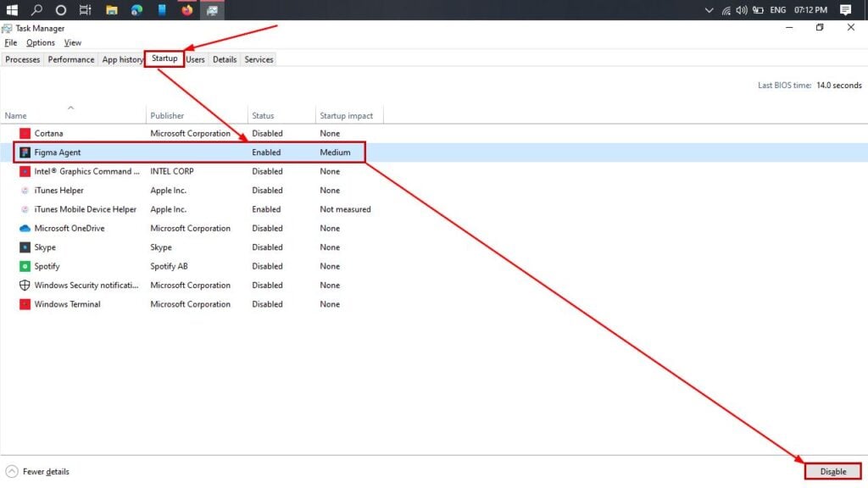Sort by Startup impact column header
This screenshot has height=488, width=868.
click(348, 114)
